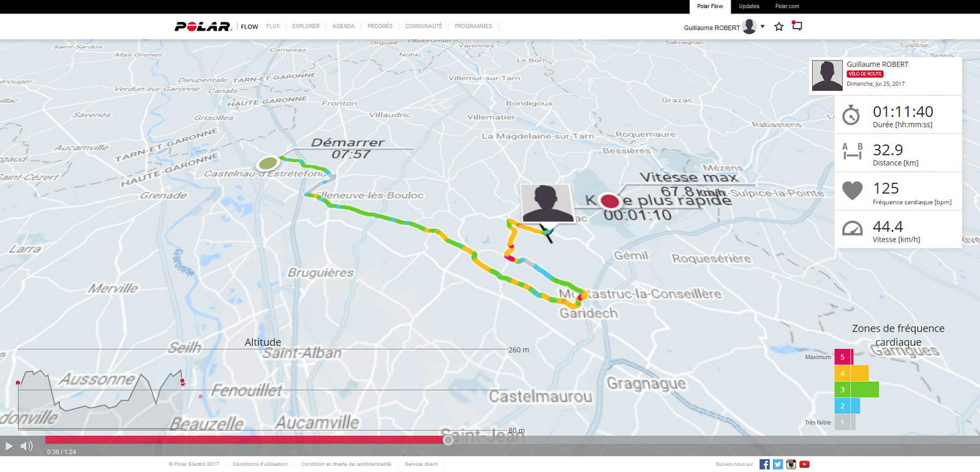
Task: Open Condition et charte de confidentialité link
Action: point(346,464)
